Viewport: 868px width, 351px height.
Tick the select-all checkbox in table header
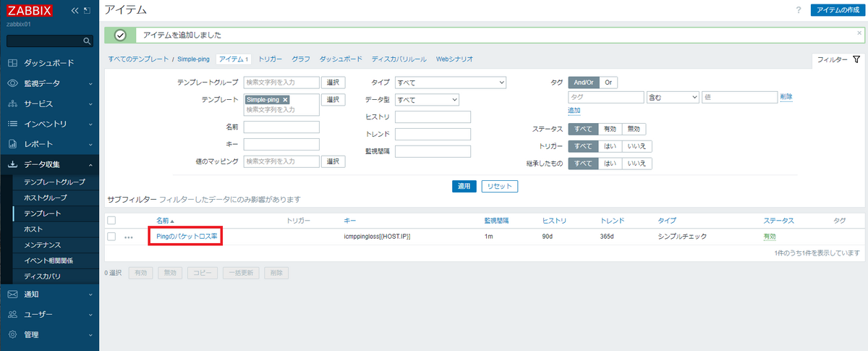[x=111, y=220]
